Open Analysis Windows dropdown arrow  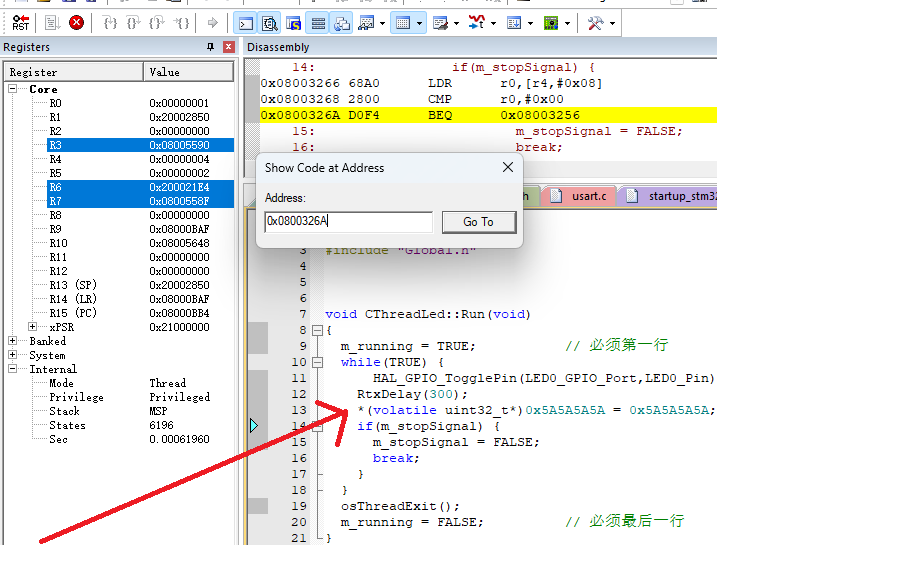point(493,24)
